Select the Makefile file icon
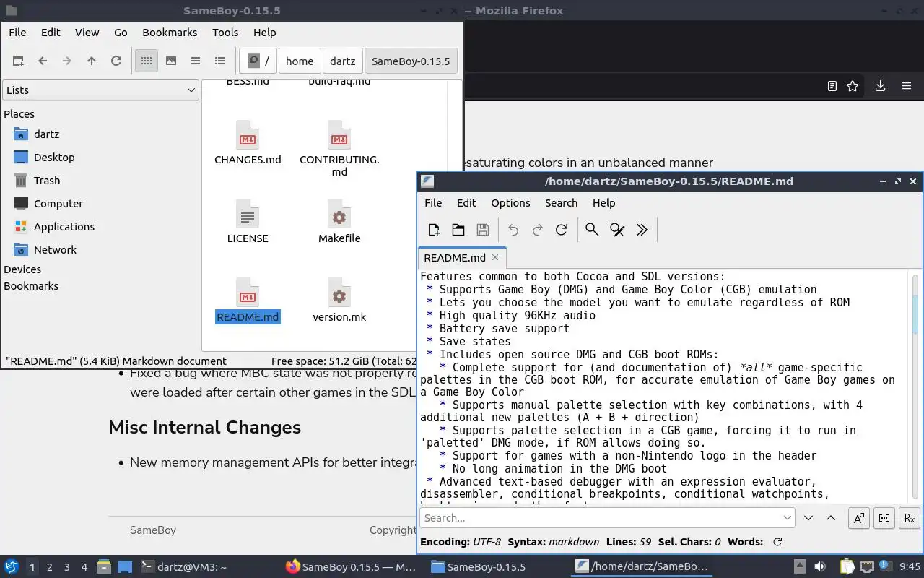This screenshot has width=924, height=578. pyautogui.click(x=339, y=215)
